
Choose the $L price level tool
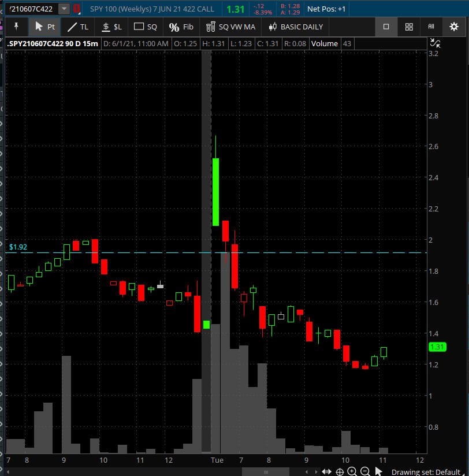click(111, 27)
